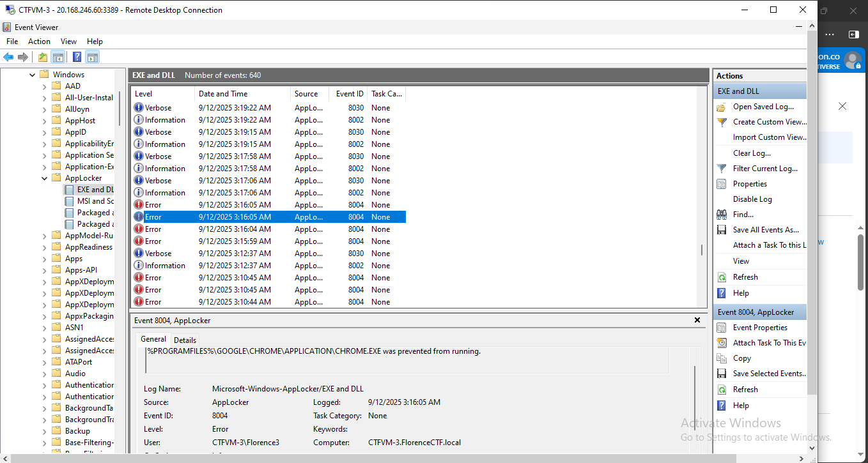Close the Event 8004 preview pane
The width and height of the screenshot is (868, 463).
(697, 320)
